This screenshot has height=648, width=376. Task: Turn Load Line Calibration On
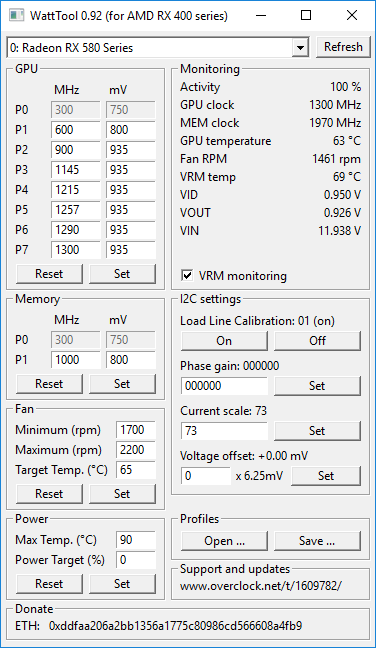coord(224,341)
